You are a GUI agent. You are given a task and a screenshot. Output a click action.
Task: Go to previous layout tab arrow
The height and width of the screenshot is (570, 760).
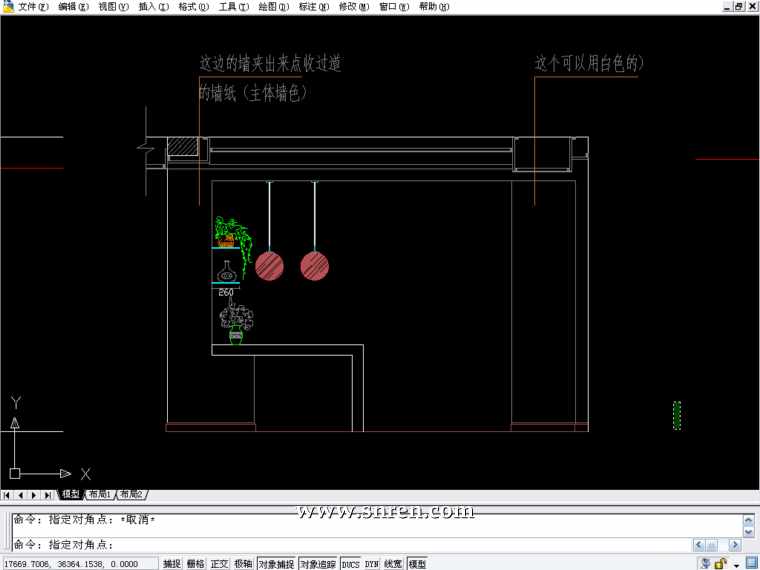20,495
